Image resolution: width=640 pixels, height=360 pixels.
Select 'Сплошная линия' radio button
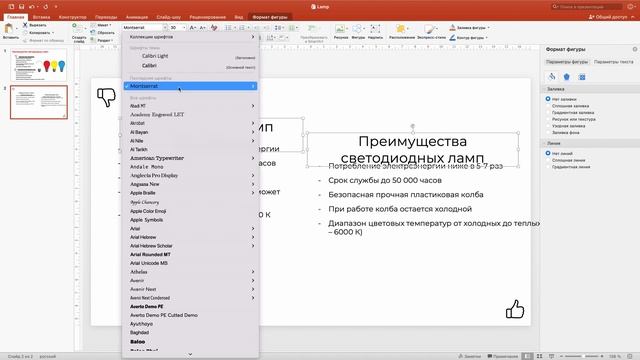(548, 160)
